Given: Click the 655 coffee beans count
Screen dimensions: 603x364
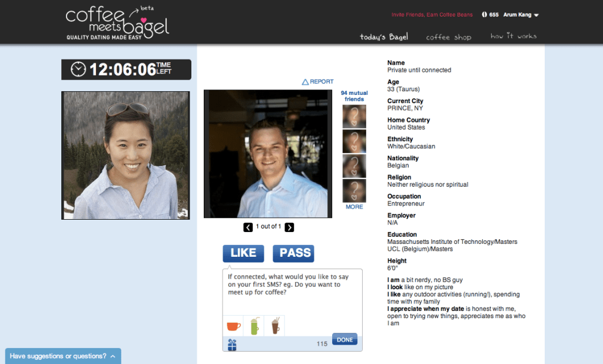Looking at the screenshot, I should (494, 15).
